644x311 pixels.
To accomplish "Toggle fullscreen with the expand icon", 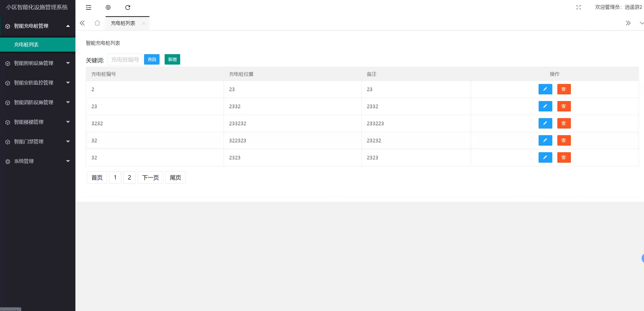I will pos(578,7).
